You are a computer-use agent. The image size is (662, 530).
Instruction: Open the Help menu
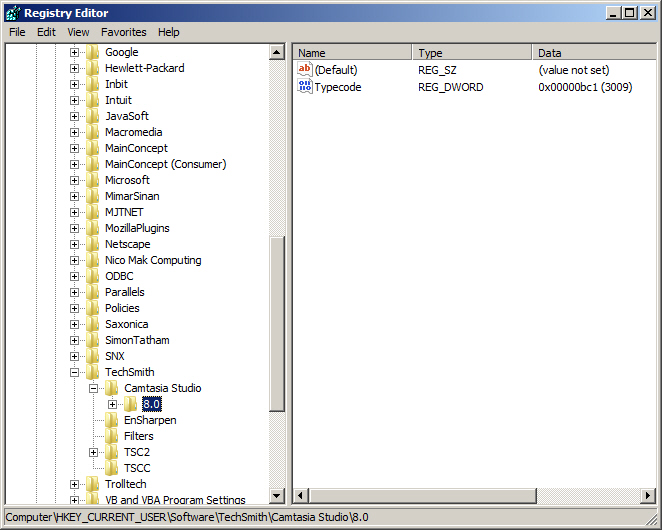point(168,32)
